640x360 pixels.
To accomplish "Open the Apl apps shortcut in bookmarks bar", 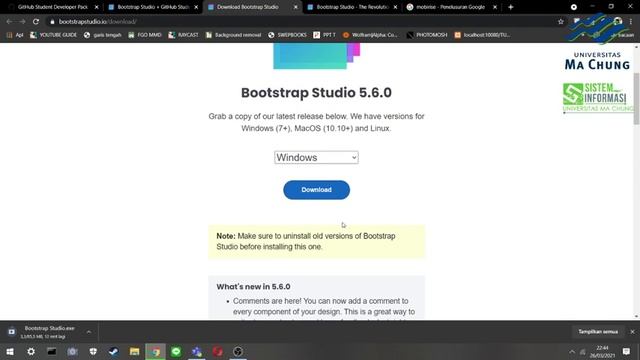I will [x=15, y=35].
